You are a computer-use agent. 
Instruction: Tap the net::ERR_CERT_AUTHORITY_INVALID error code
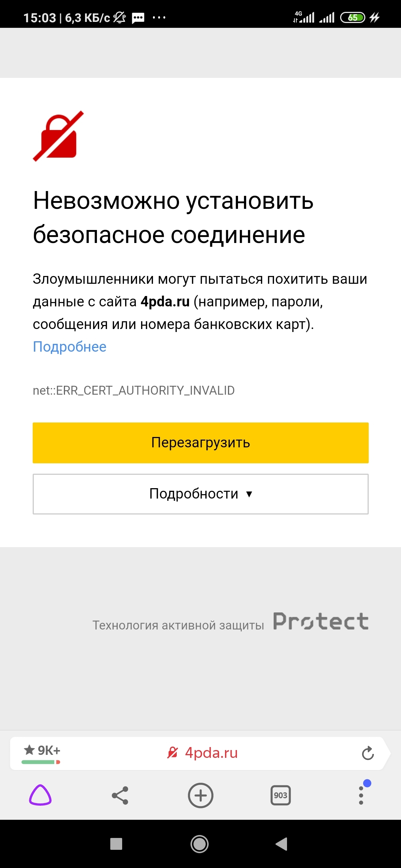pos(134,390)
